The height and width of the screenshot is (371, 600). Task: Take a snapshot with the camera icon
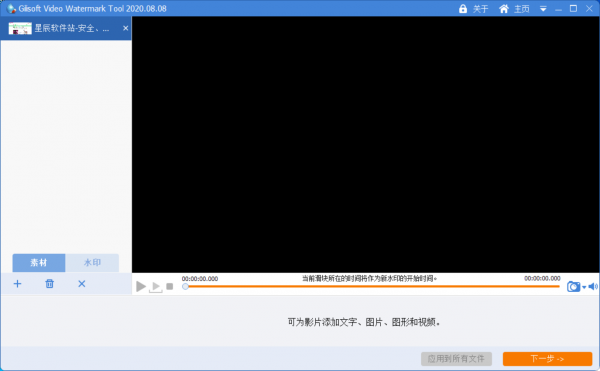click(573, 286)
